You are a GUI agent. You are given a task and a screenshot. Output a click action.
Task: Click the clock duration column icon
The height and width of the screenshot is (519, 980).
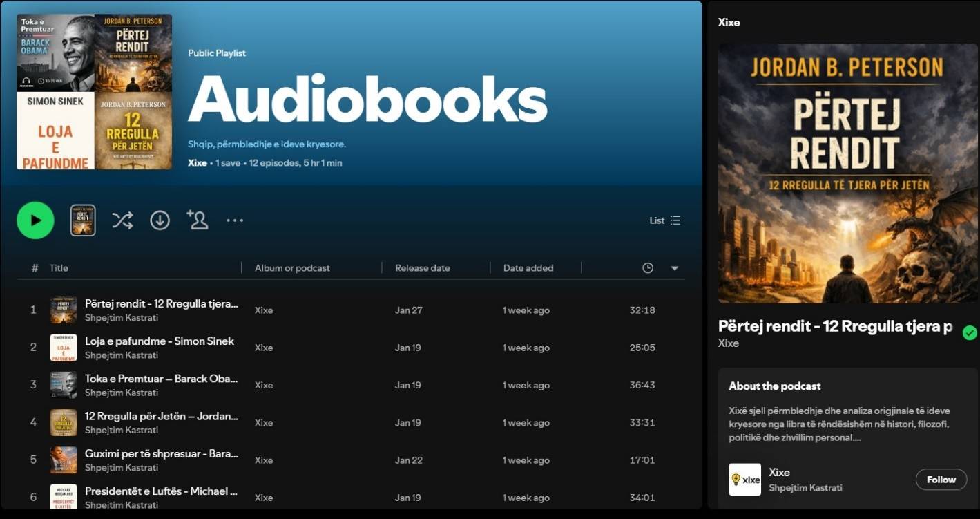648,268
